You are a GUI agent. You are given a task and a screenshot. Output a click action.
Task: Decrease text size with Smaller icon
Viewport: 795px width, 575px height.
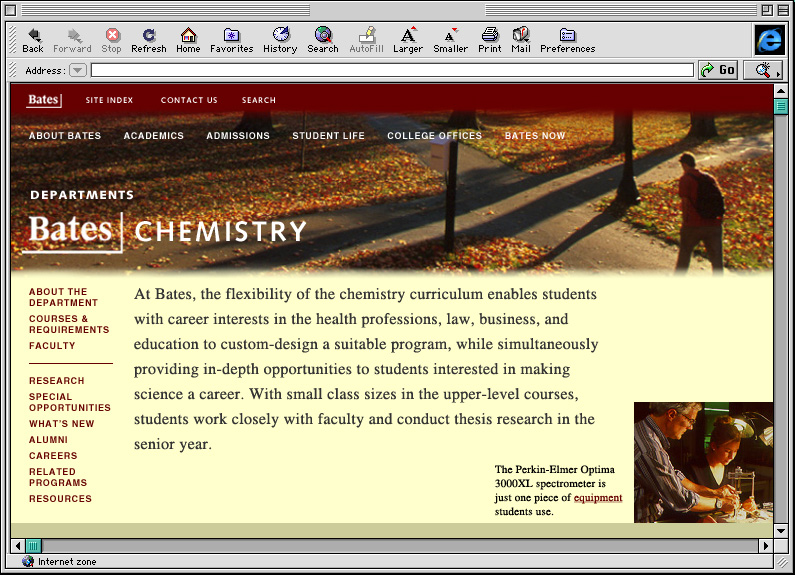(x=450, y=34)
